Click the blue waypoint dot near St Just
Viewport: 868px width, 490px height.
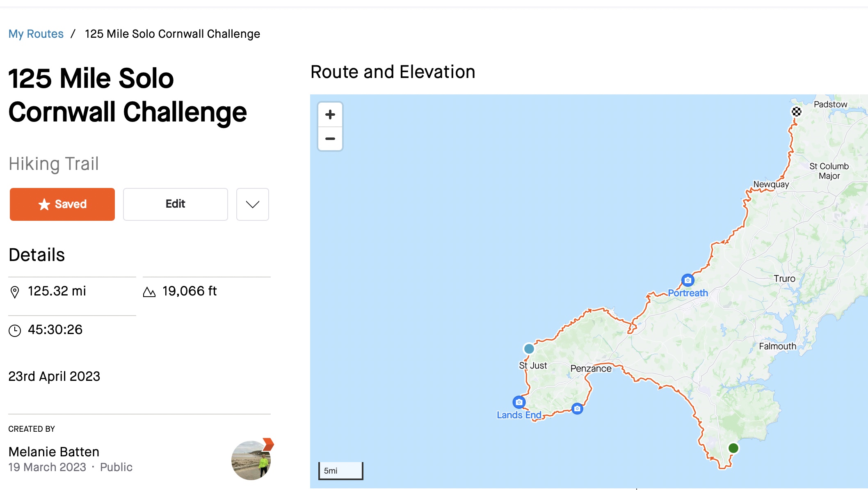coord(529,349)
